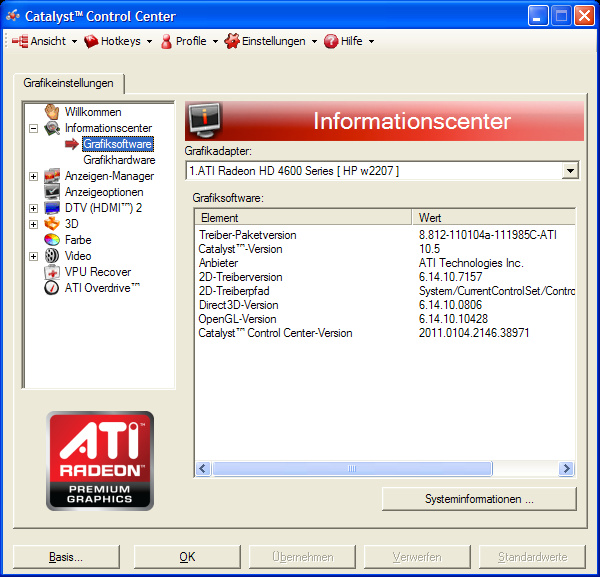Click the VPU Recover medkit icon

pos(52,272)
